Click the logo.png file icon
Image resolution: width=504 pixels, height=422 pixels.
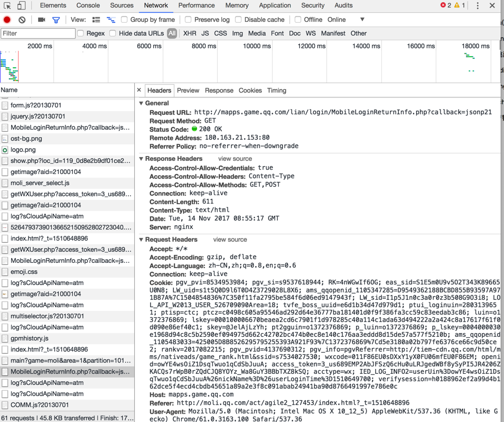(x=5, y=150)
